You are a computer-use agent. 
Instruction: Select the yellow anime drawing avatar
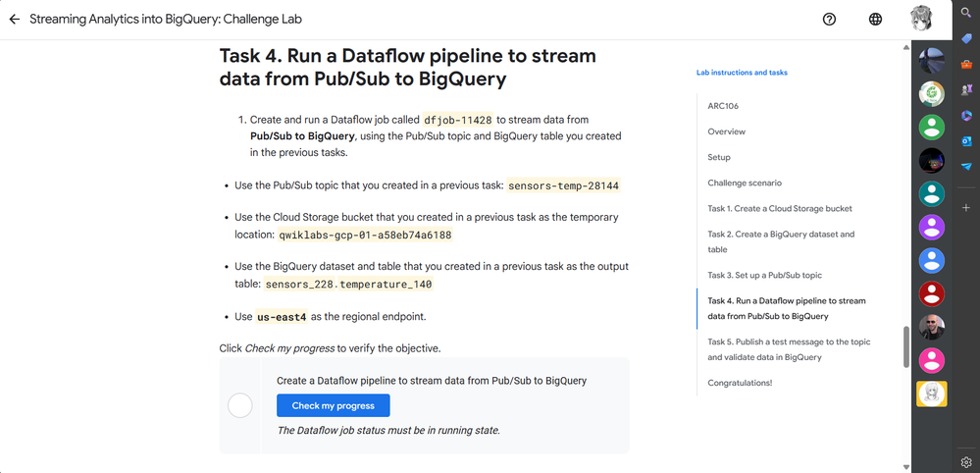931,394
